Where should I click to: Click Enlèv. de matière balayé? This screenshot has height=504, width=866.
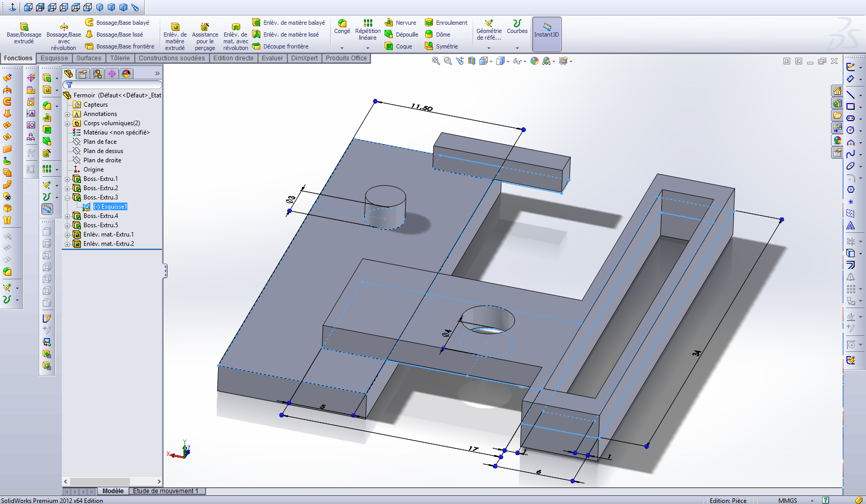pos(289,22)
